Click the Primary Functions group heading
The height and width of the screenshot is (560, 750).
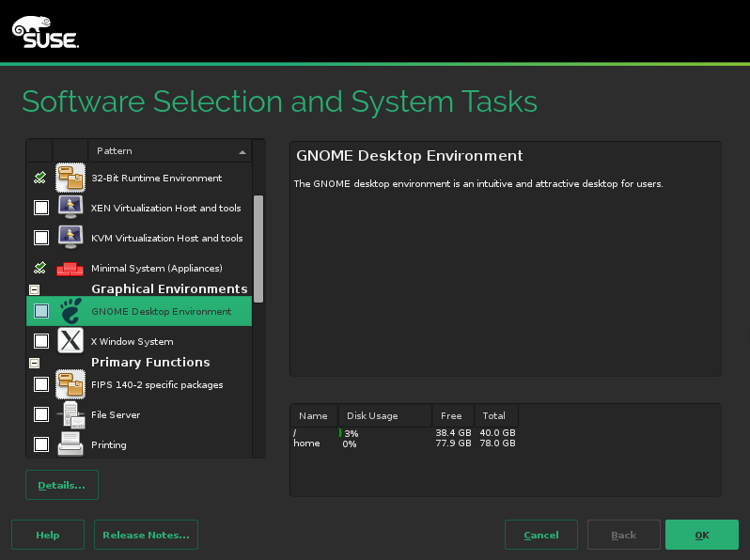click(x=150, y=362)
